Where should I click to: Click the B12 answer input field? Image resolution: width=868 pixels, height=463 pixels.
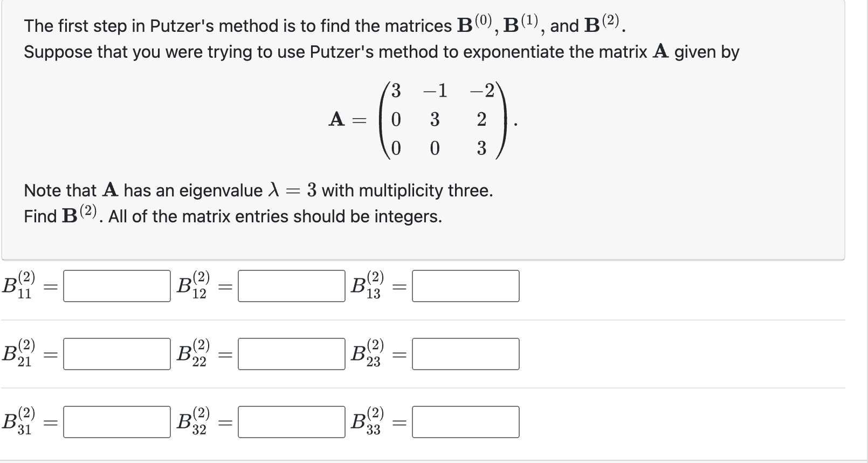pos(291,287)
